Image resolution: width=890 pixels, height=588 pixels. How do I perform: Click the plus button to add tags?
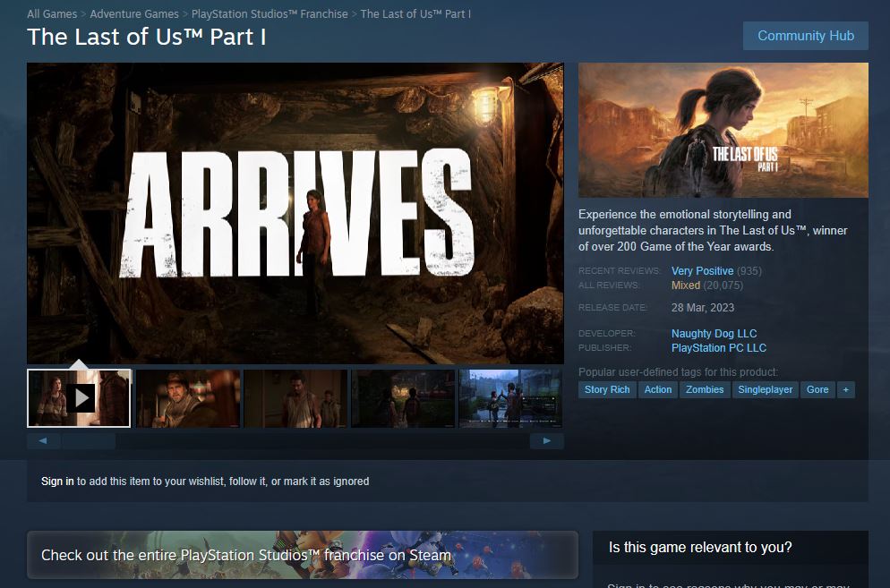[x=845, y=389]
